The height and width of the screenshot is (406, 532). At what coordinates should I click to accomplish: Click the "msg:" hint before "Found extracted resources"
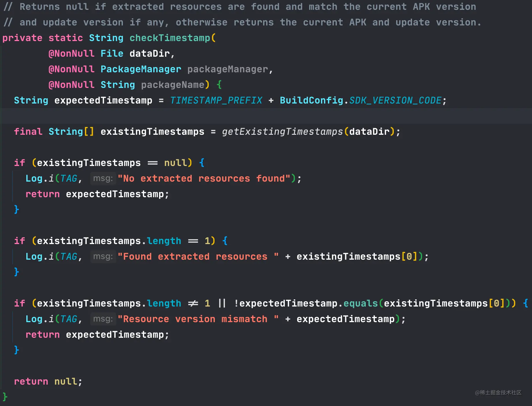tap(103, 256)
